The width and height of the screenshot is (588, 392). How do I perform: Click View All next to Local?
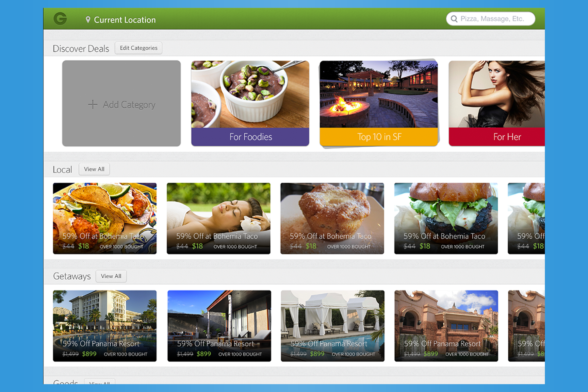tap(94, 169)
